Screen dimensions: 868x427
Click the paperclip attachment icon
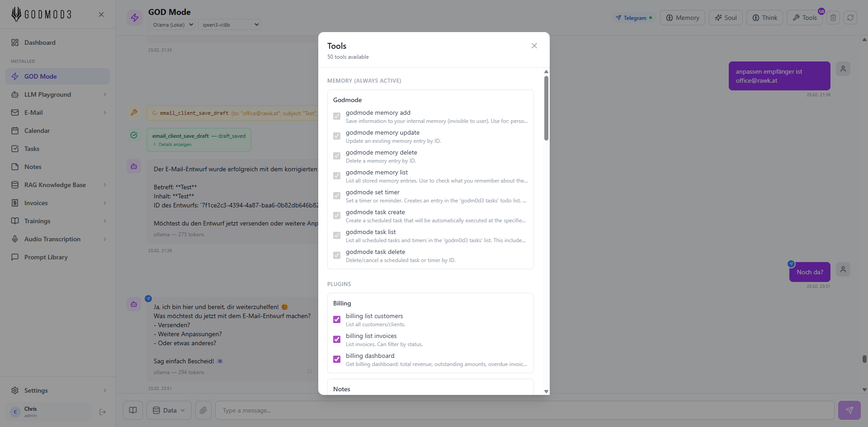coord(203,410)
